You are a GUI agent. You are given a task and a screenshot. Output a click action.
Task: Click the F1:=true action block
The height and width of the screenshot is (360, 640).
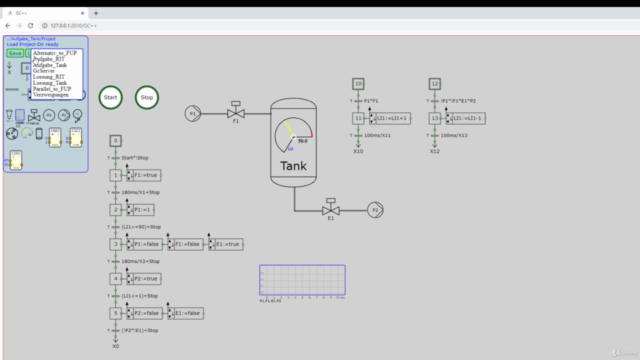(x=144, y=175)
